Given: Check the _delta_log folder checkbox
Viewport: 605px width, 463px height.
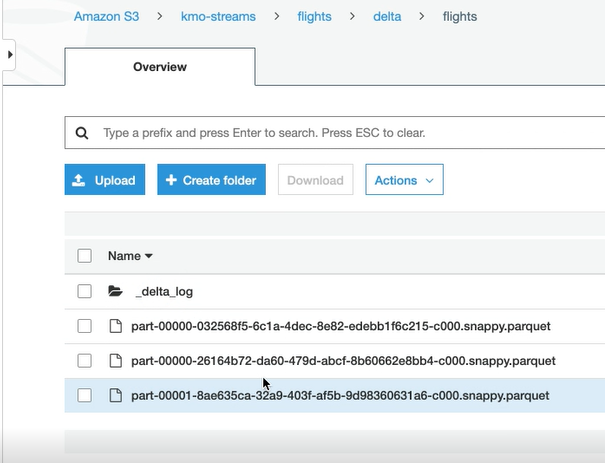Looking at the screenshot, I should coord(85,292).
